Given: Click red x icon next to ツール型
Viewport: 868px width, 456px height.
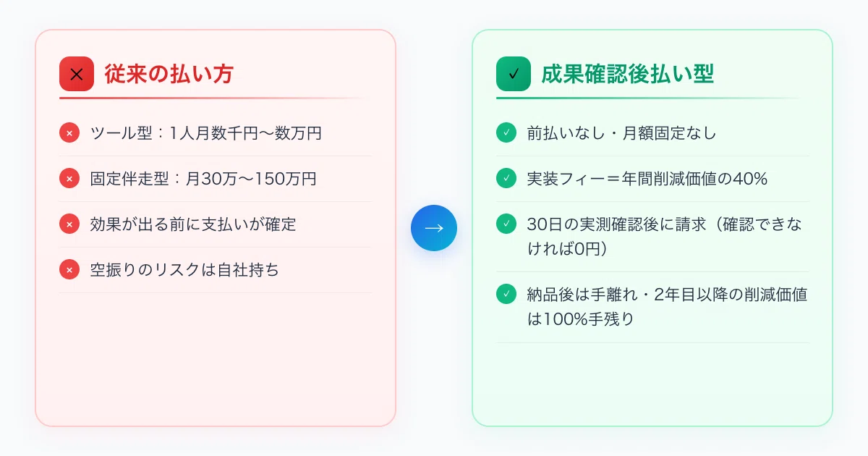Looking at the screenshot, I should click(69, 133).
